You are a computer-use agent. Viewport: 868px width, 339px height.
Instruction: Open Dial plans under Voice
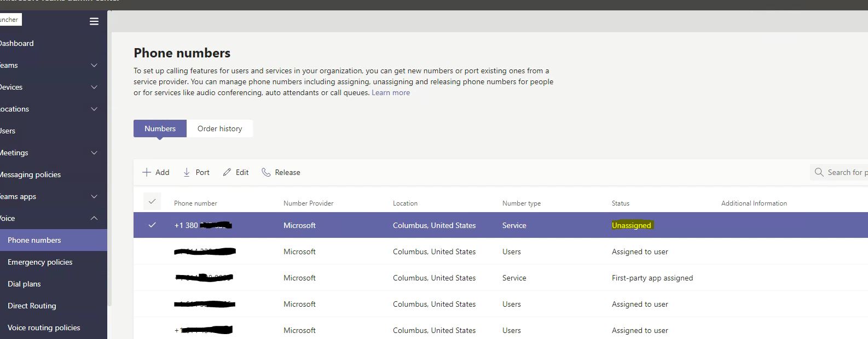(x=24, y=284)
